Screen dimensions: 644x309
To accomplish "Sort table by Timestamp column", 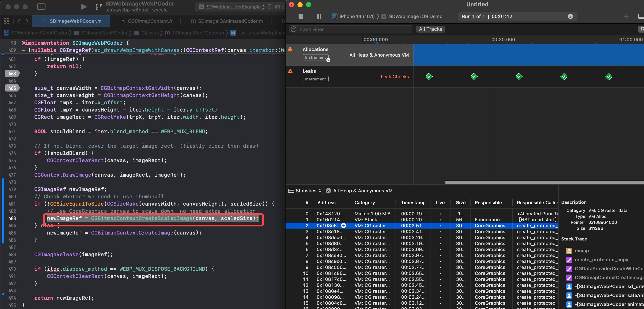I will pos(413,203).
